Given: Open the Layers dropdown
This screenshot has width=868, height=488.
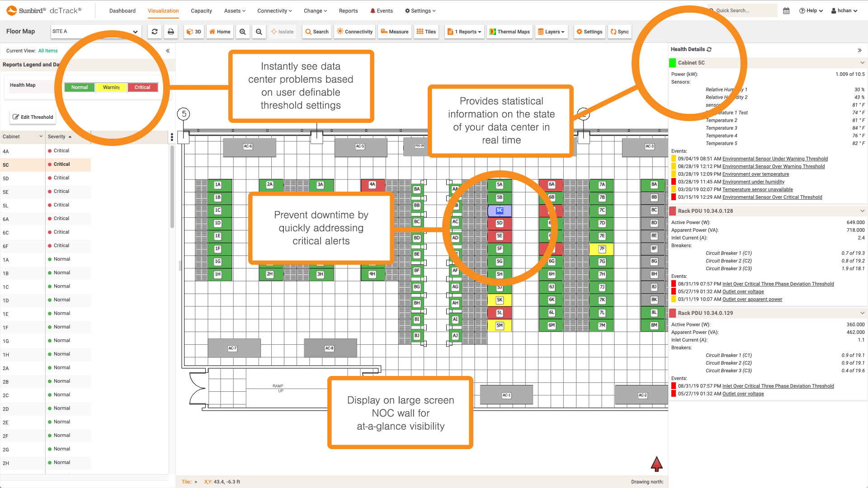Looking at the screenshot, I should (x=551, y=32).
